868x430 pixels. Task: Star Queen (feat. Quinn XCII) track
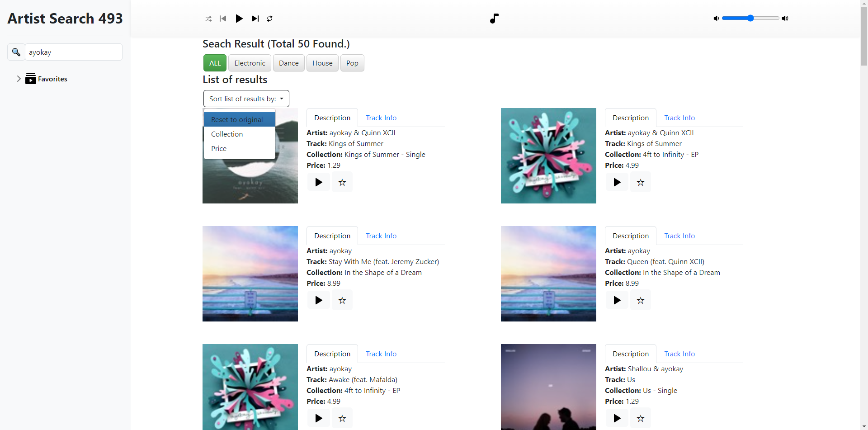click(x=641, y=300)
